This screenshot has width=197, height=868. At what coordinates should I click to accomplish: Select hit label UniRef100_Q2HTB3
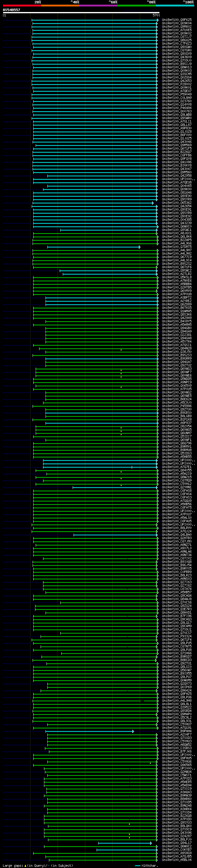pos(177,538)
